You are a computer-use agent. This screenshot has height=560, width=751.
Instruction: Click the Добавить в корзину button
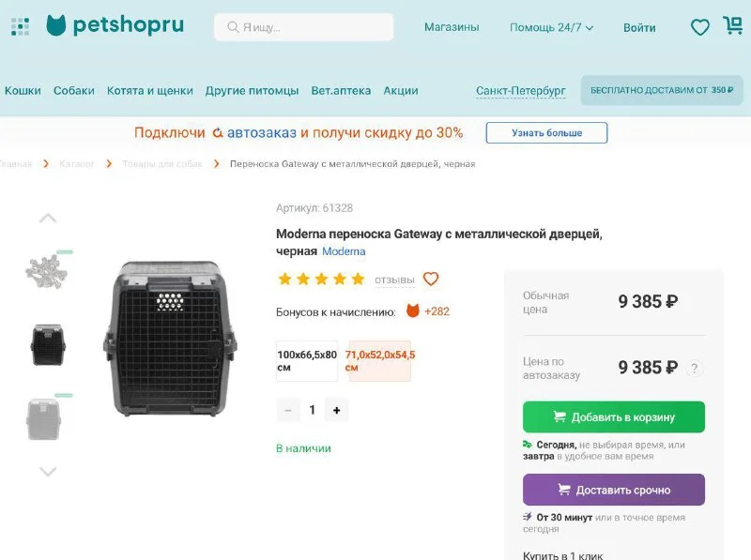point(613,416)
